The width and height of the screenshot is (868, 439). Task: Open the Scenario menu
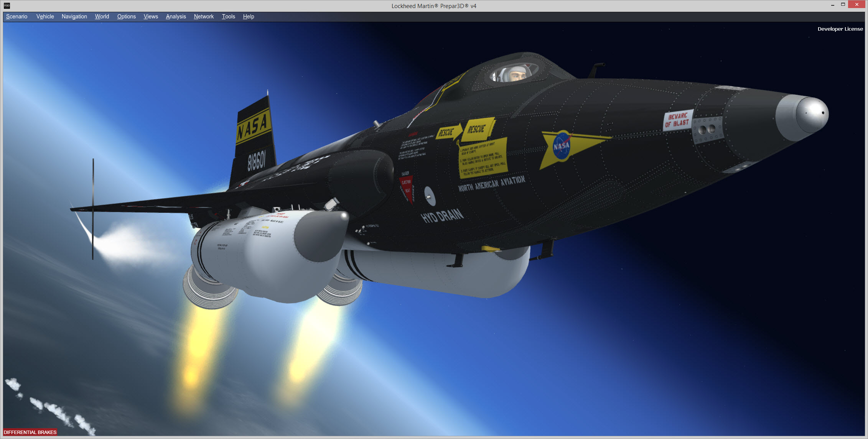pyautogui.click(x=16, y=16)
